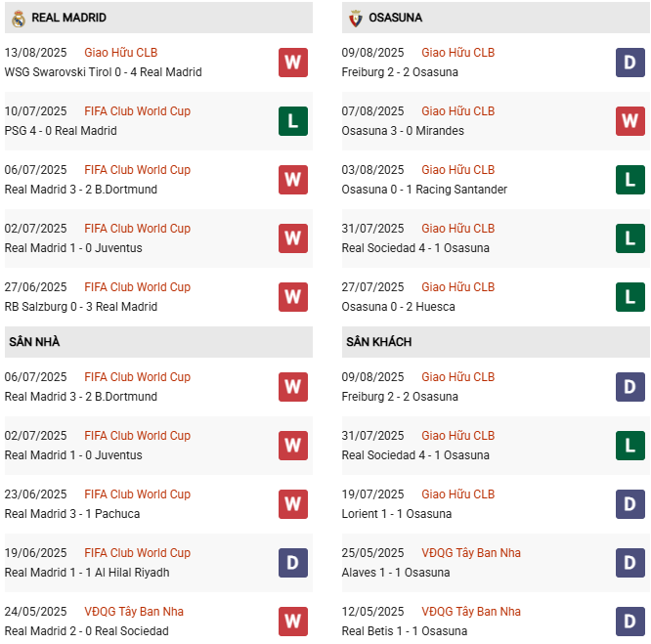Click the L badge beside Osasuna 0 - 2 Huesca
The width and height of the screenshot is (651, 644).
629,297
